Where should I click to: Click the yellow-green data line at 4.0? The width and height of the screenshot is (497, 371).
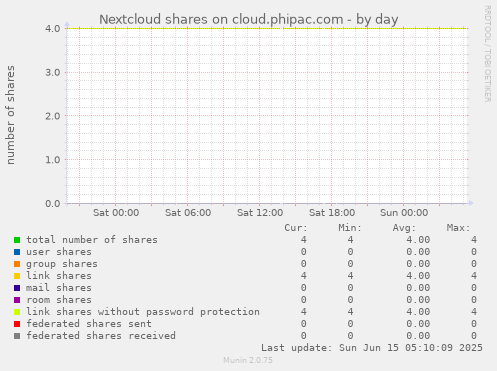click(267, 29)
